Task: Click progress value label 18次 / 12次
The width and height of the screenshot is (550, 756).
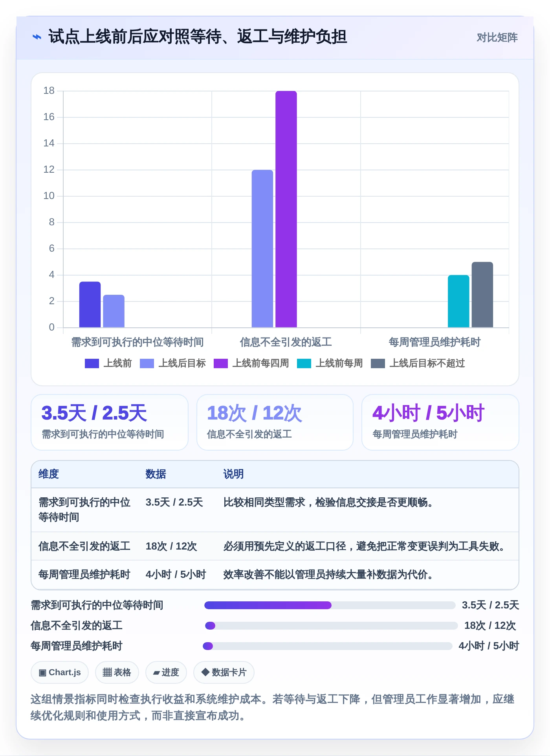Action: (x=490, y=626)
